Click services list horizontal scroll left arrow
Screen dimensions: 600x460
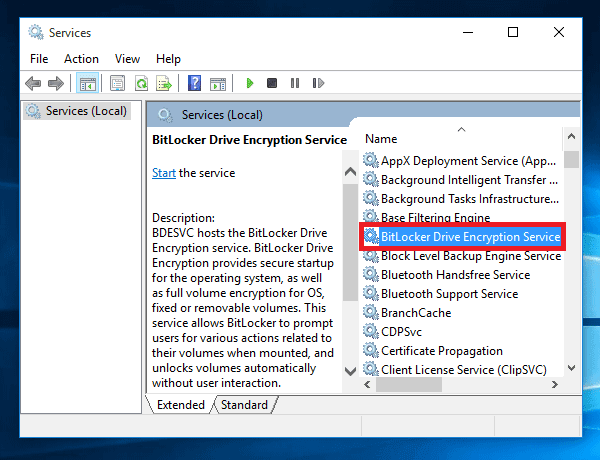(x=368, y=384)
